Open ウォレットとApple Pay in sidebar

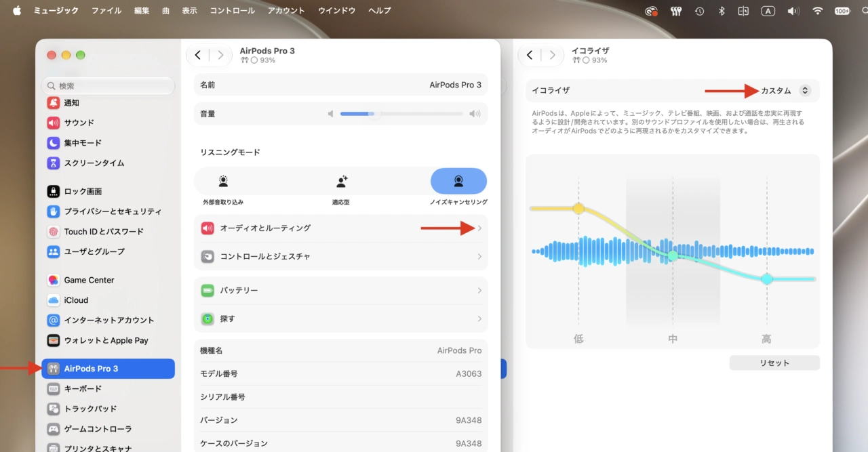[108, 340]
